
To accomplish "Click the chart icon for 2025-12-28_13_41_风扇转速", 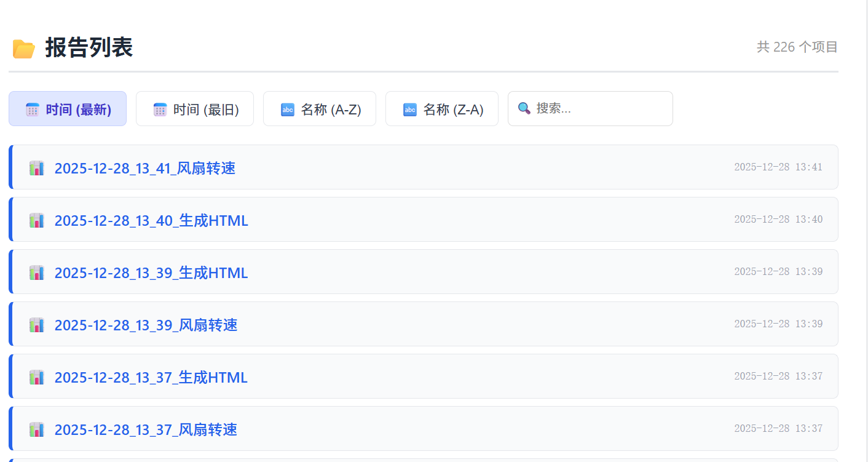I will click(37, 168).
